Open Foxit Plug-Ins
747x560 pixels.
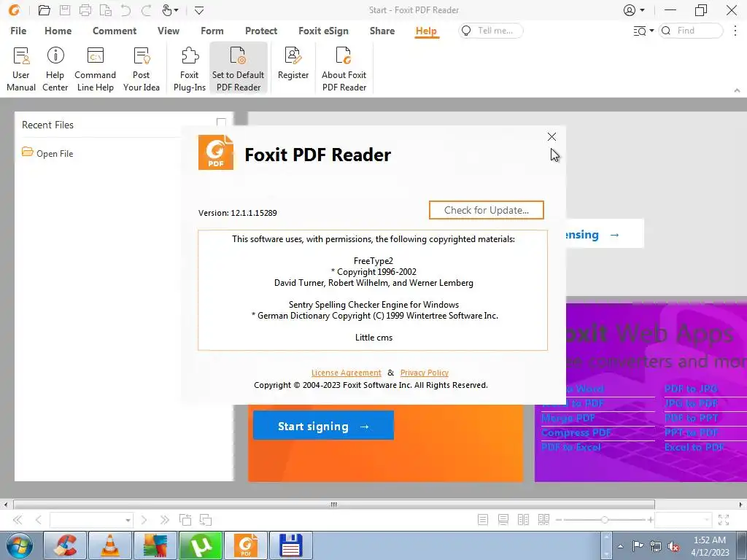pyautogui.click(x=190, y=69)
